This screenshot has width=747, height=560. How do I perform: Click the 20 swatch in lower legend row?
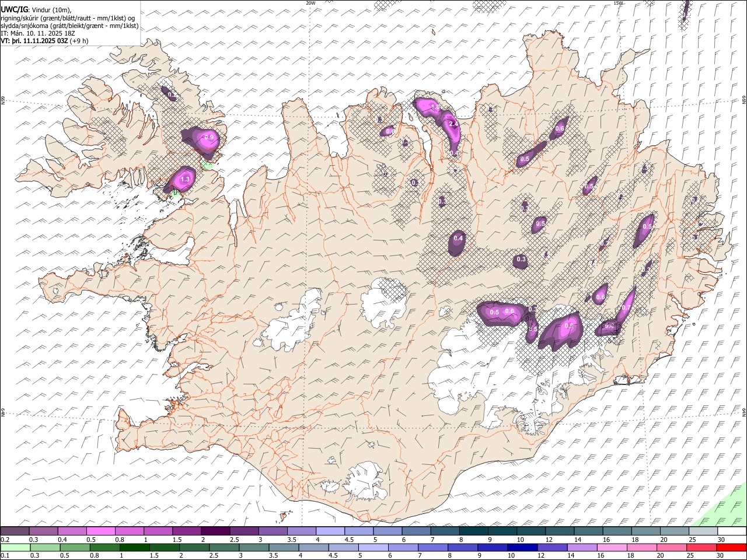coord(672,548)
